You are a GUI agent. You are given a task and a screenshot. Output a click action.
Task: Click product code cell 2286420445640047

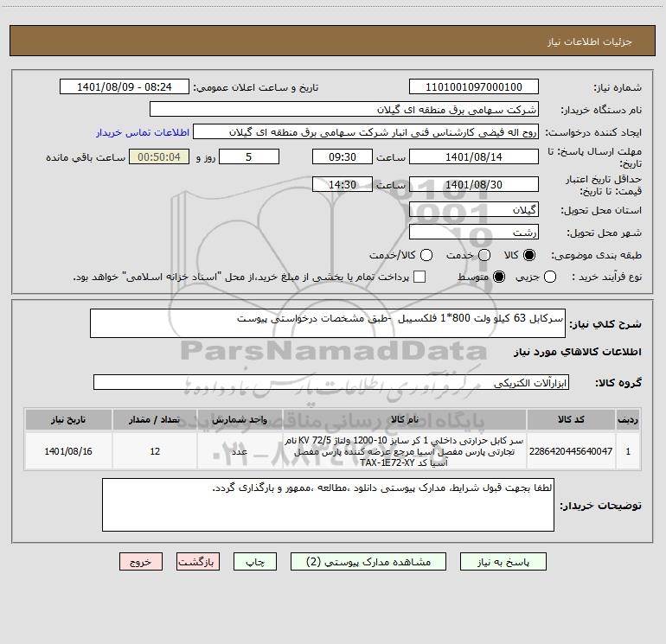coord(571,451)
